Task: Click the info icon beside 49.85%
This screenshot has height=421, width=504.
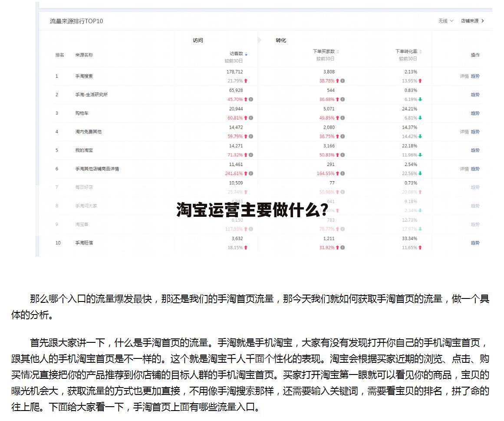Action: click(x=343, y=118)
